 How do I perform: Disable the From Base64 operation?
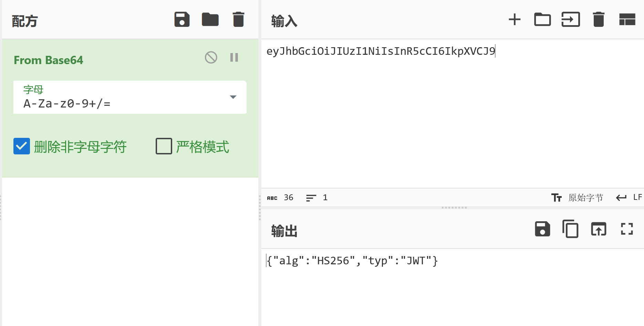pos(211,57)
